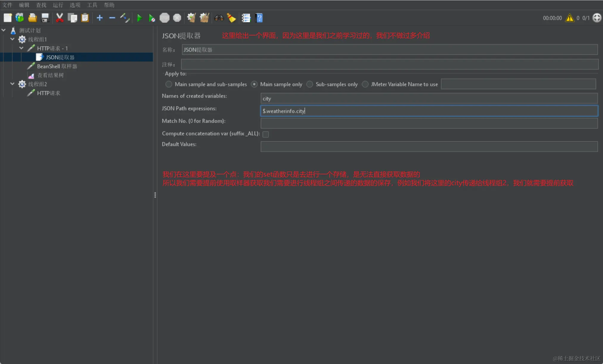
Task: Open the 运行 menu
Action: pyautogui.click(x=58, y=5)
